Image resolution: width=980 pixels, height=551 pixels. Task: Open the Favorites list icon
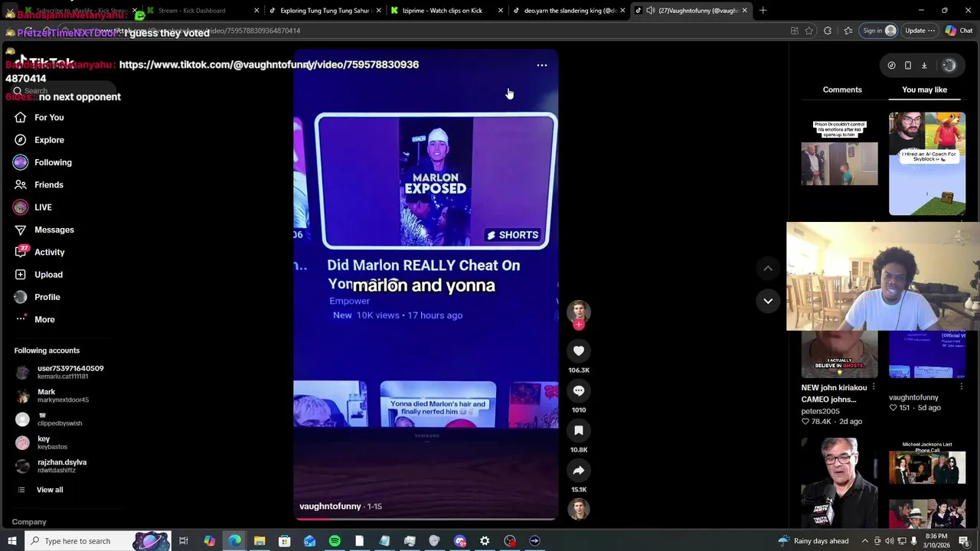point(848,31)
